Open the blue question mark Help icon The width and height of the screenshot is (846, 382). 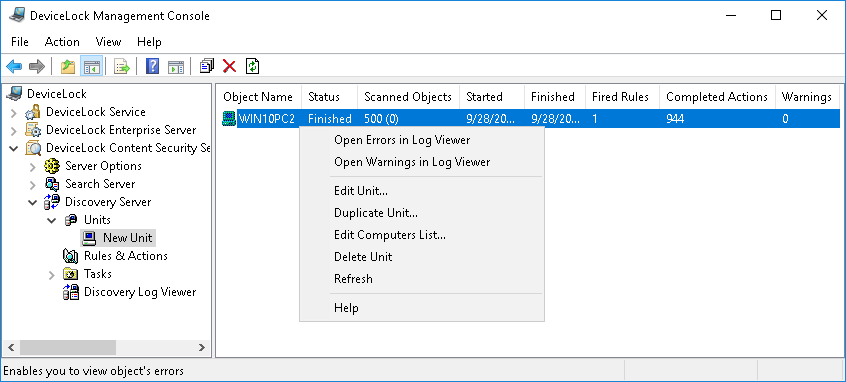pos(153,66)
